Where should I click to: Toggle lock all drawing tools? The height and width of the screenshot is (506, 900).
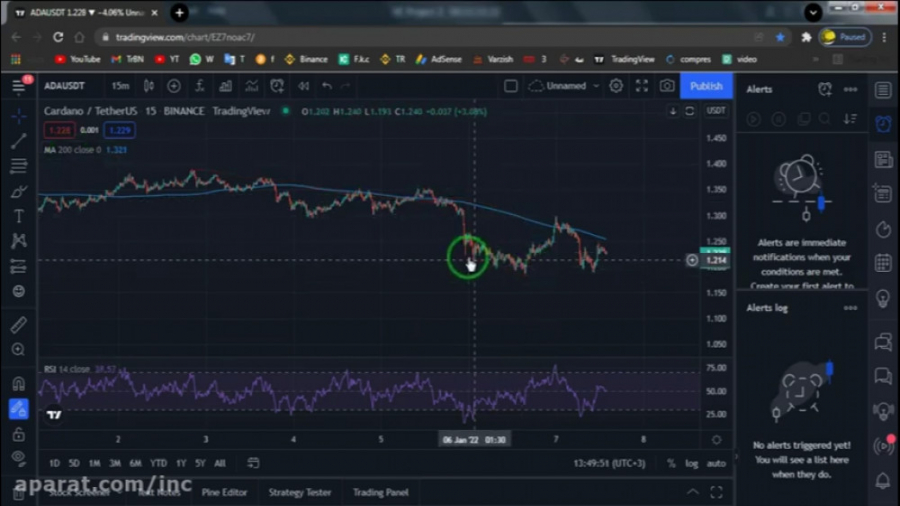[x=18, y=434]
